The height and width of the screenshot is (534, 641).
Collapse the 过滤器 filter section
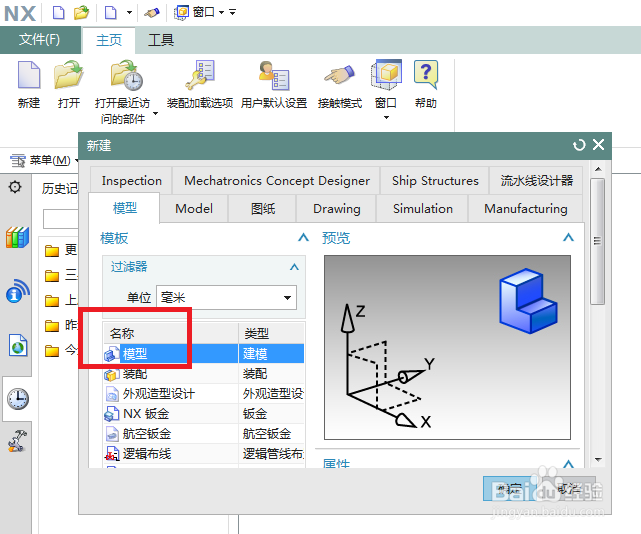click(294, 267)
